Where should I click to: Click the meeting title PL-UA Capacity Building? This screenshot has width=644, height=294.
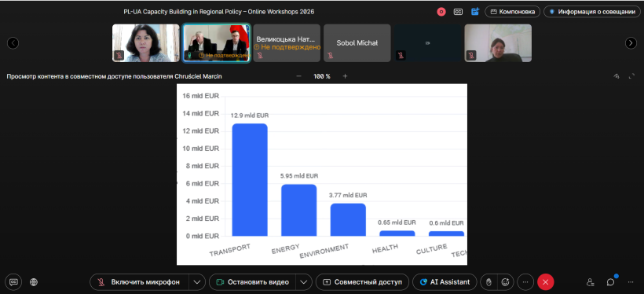(219, 12)
